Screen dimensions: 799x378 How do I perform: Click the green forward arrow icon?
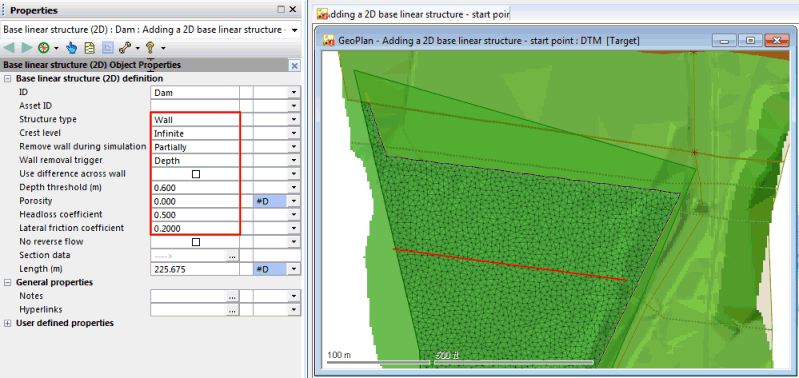click(x=26, y=48)
